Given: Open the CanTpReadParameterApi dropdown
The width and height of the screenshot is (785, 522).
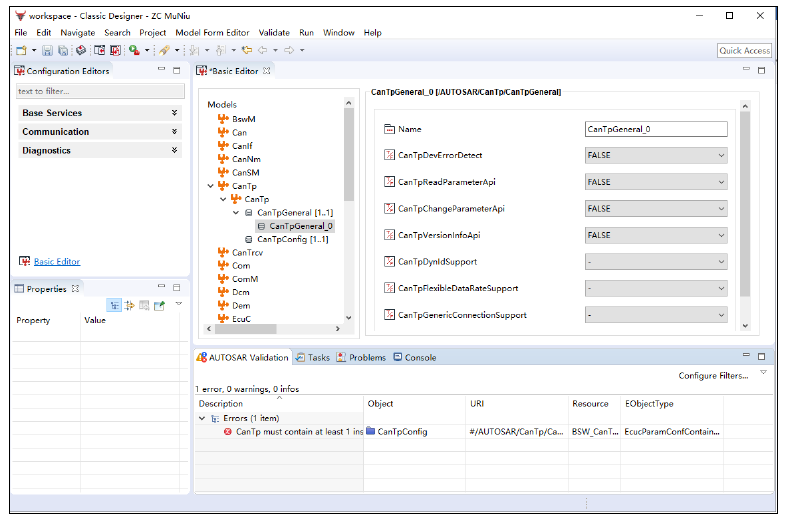Looking at the screenshot, I should coord(656,182).
